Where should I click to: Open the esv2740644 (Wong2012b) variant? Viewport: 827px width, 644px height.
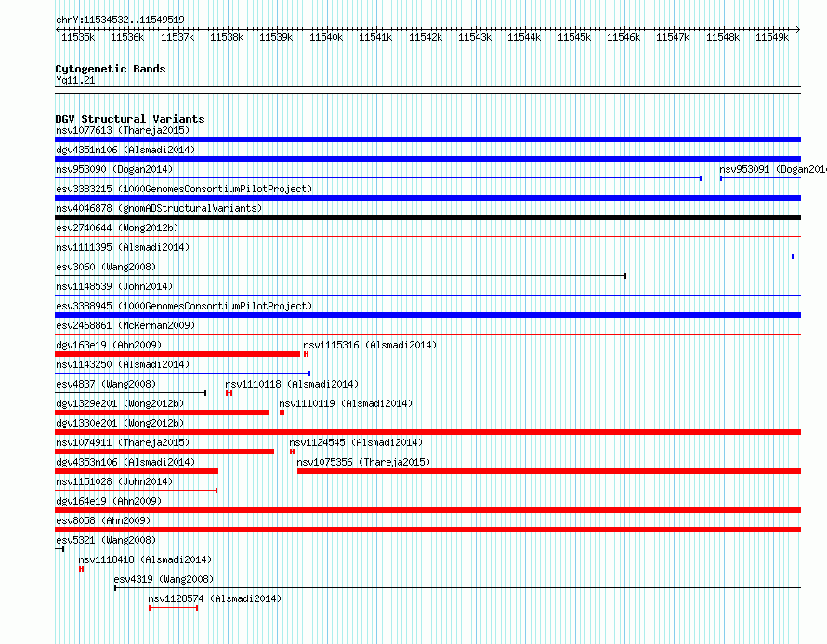coord(117,228)
